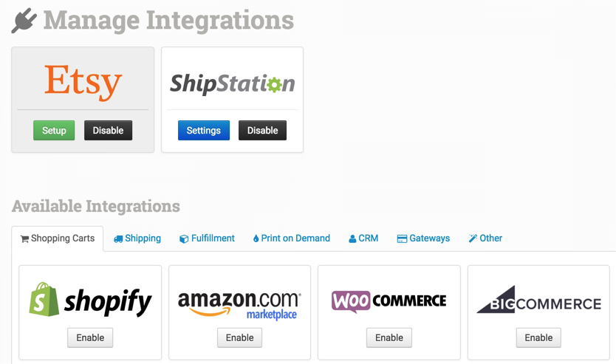Disable the ShipStation integration

(262, 131)
